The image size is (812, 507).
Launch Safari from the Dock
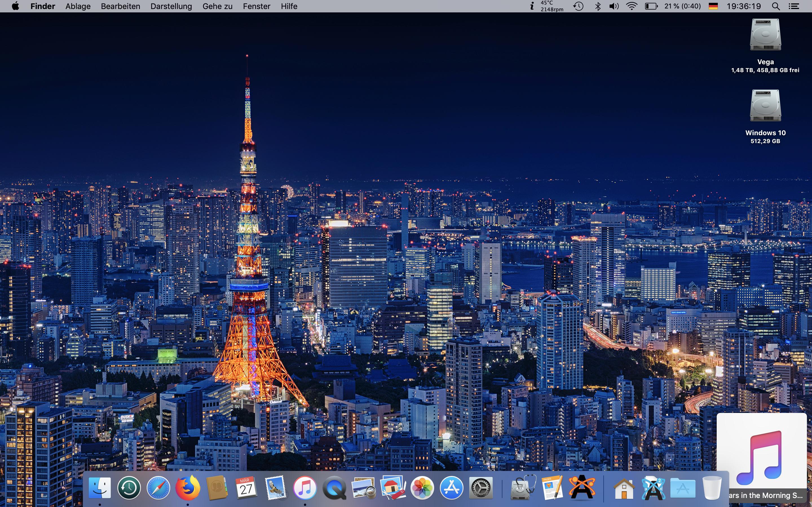tap(158, 488)
